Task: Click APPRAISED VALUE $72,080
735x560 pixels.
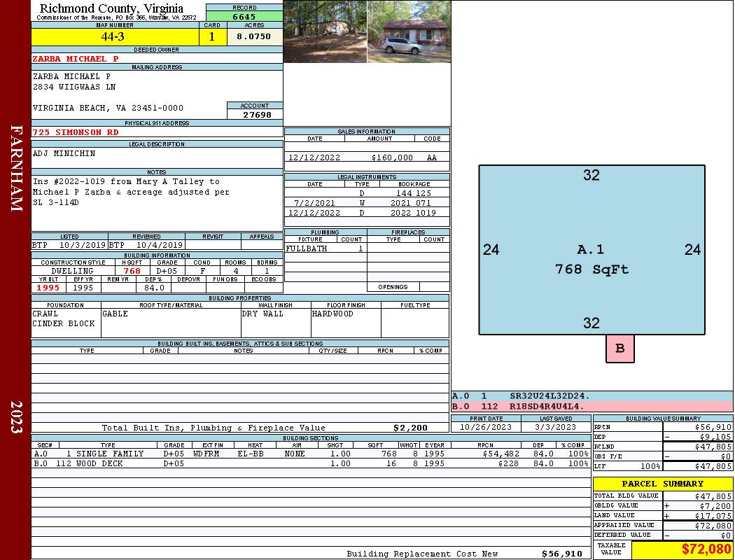Action: tap(713, 526)
